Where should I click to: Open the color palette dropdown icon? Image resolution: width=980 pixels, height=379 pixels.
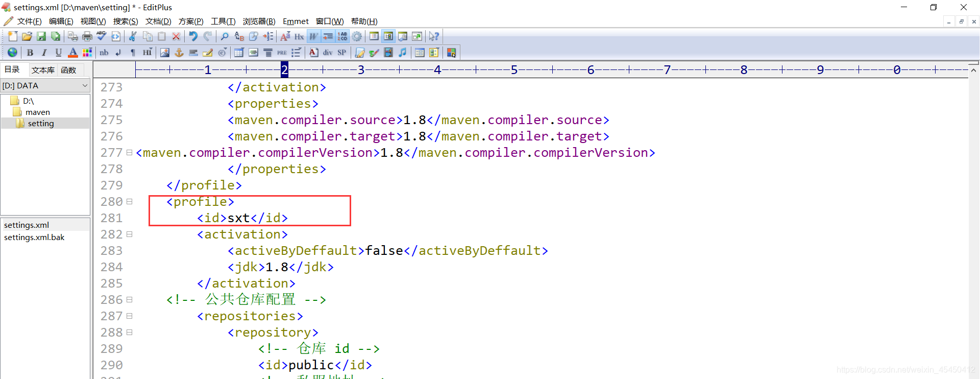[87, 52]
